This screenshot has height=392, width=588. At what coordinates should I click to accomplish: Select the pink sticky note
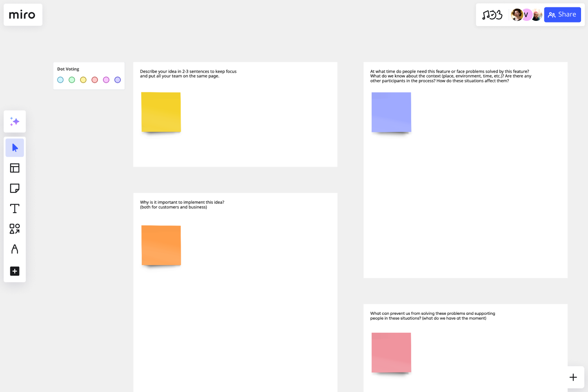(391, 352)
